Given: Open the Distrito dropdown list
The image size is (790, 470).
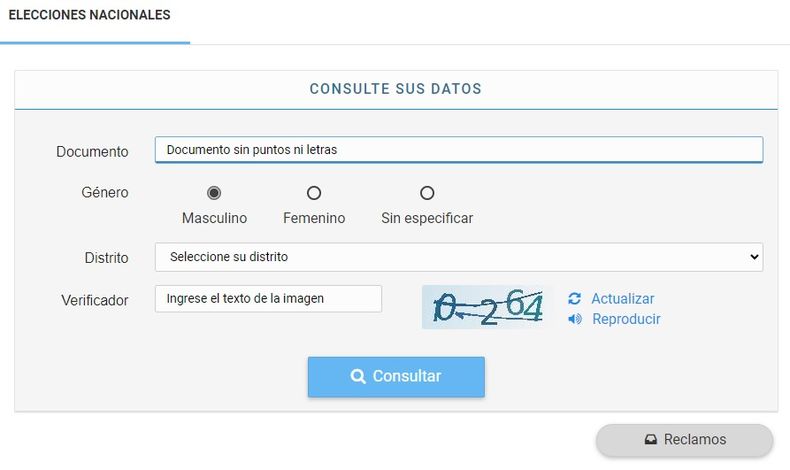Looking at the screenshot, I should coord(458,257).
